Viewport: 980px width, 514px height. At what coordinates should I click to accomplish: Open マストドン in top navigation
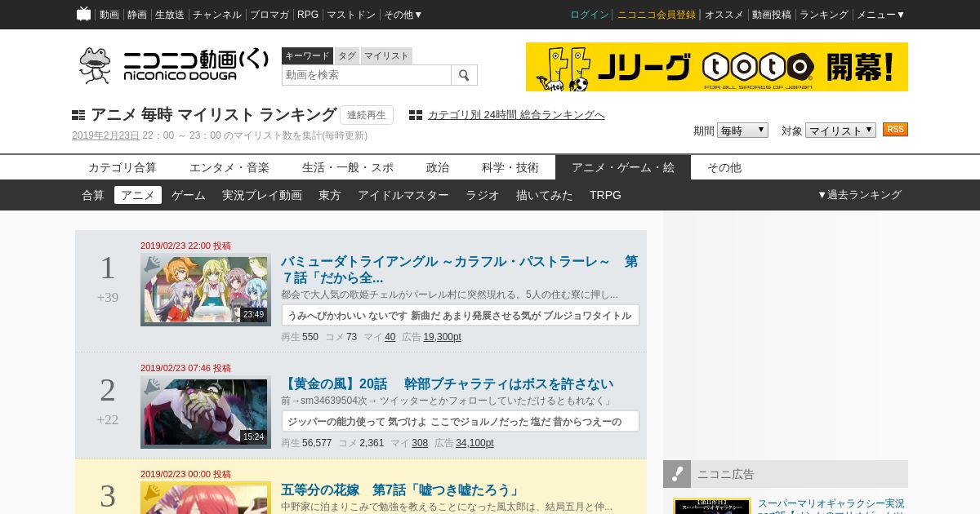pos(351,15)
